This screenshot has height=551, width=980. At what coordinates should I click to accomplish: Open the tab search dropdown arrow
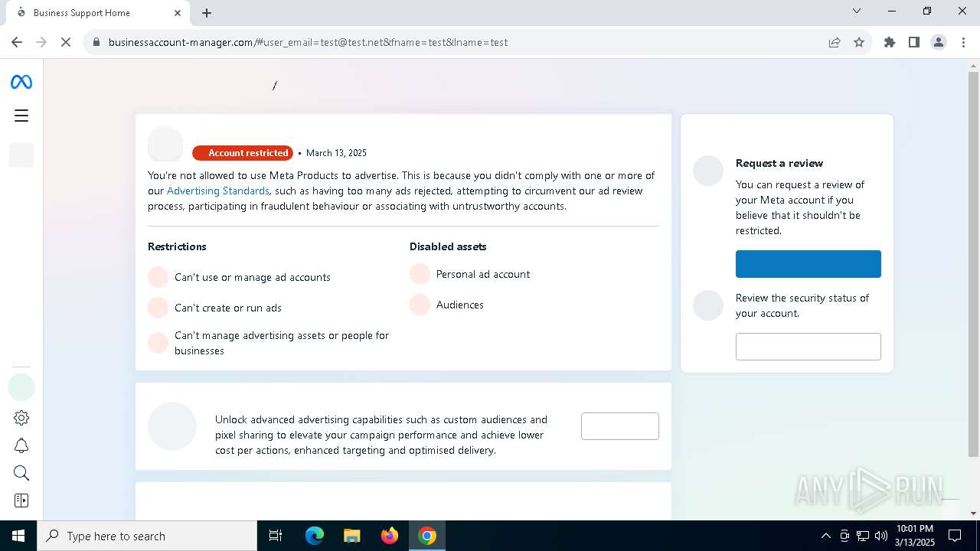point(857,11)
